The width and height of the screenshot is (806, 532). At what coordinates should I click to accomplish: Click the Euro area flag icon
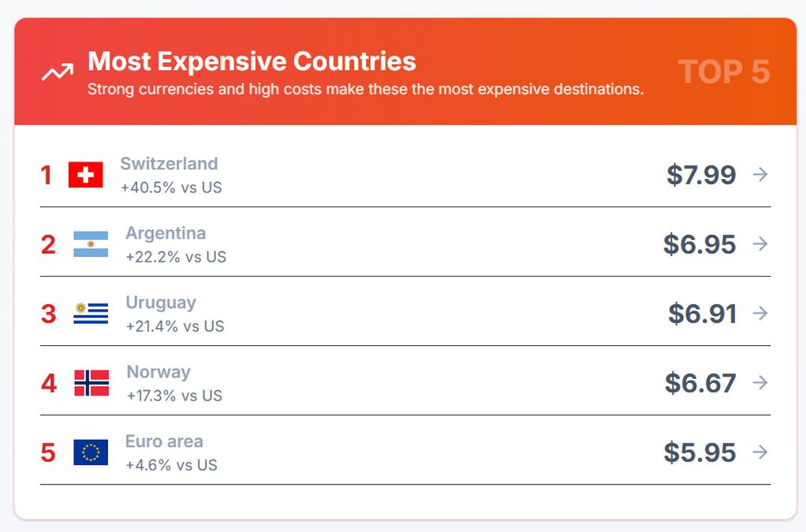(x=91, y=452)
